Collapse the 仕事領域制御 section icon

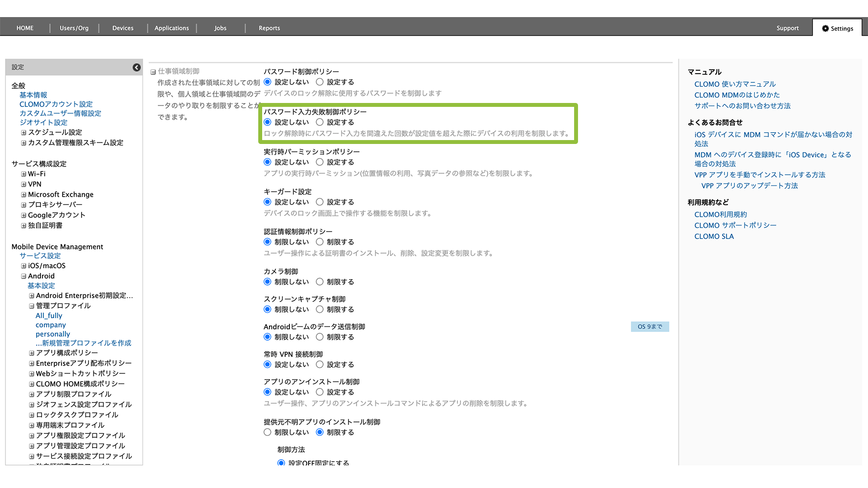[153, 72]
